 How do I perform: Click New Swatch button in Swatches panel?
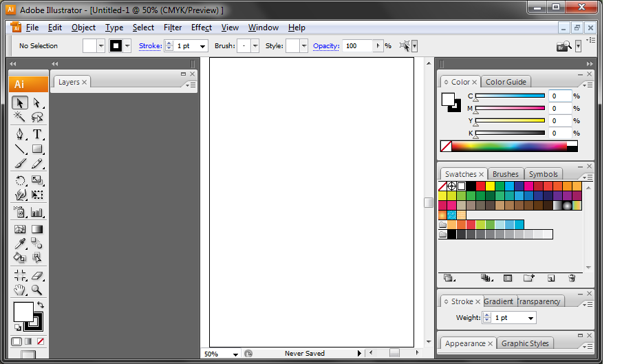pos(551,278)
